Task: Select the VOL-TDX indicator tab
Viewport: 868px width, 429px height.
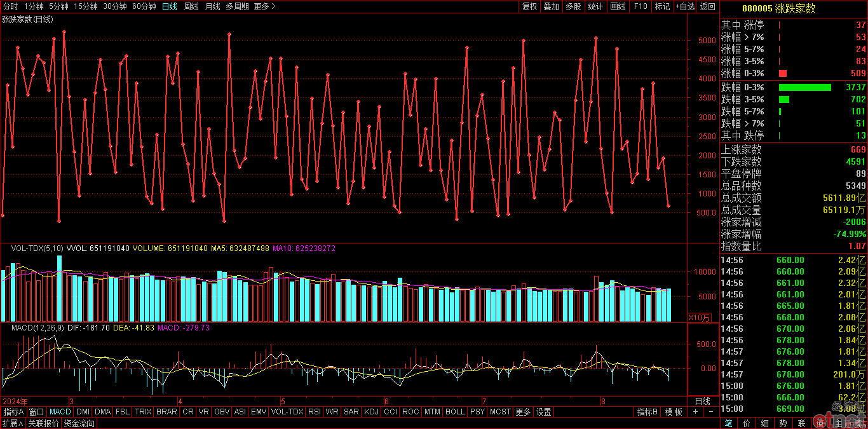Action: [x=287, y=412]
